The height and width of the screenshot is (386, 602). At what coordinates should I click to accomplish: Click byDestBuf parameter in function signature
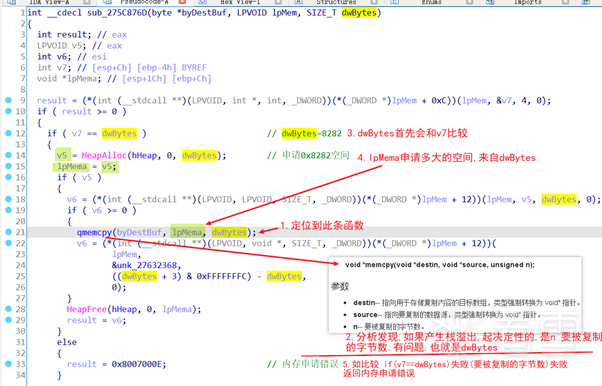tap(203, 13)
